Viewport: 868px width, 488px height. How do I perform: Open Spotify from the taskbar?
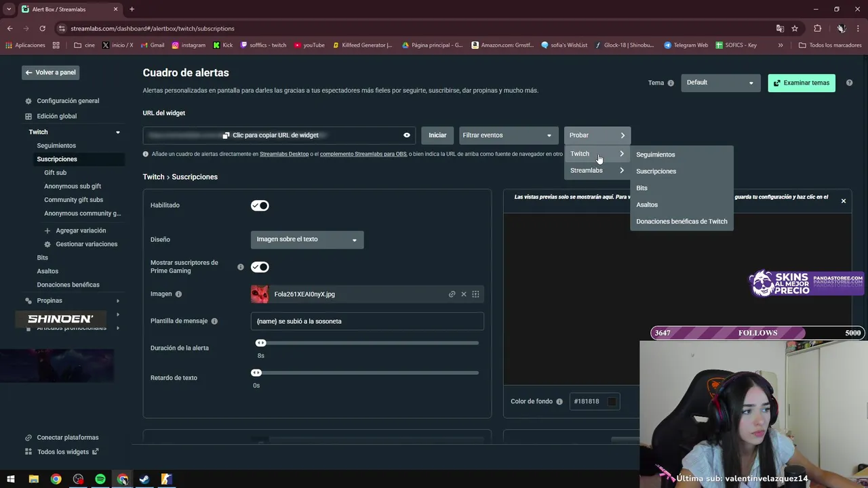click(100, 479)
